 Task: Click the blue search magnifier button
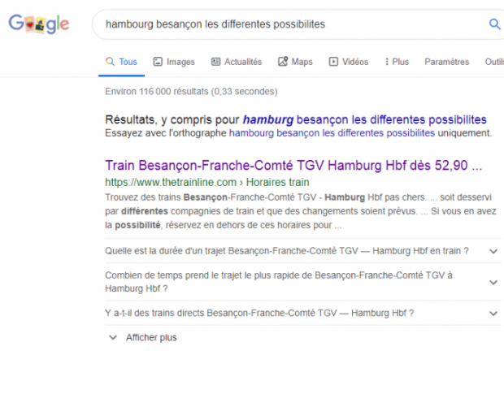pyautogui.click(x=494, y=24)
